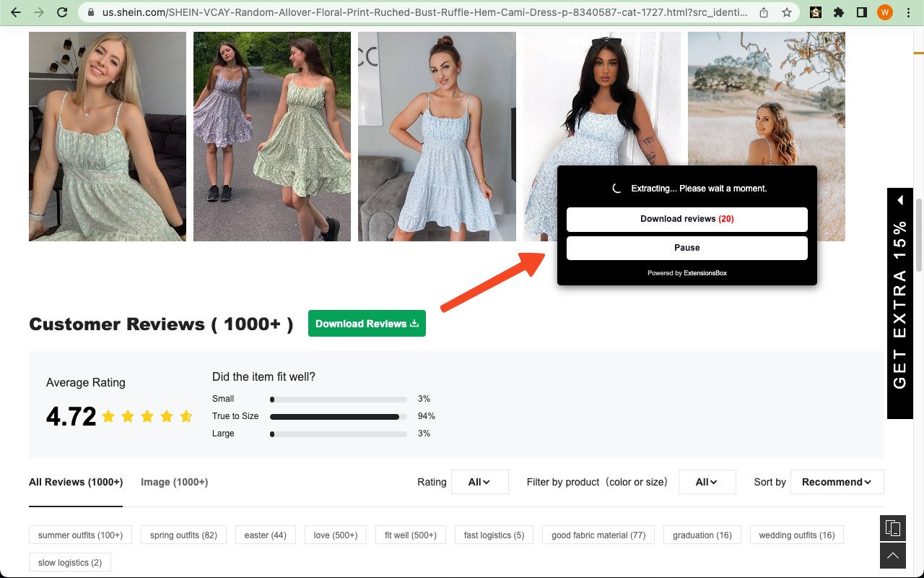
Task: Open the Sort by Recommend dropdown
Action: (837, 482)
